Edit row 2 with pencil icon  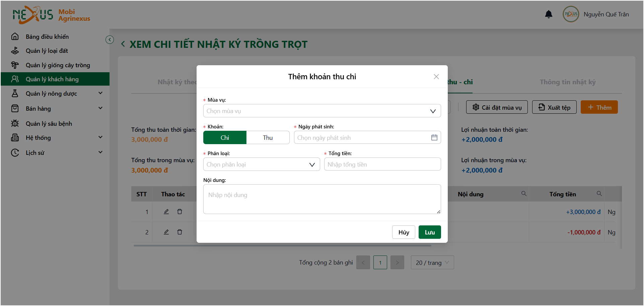click(166, 232)
